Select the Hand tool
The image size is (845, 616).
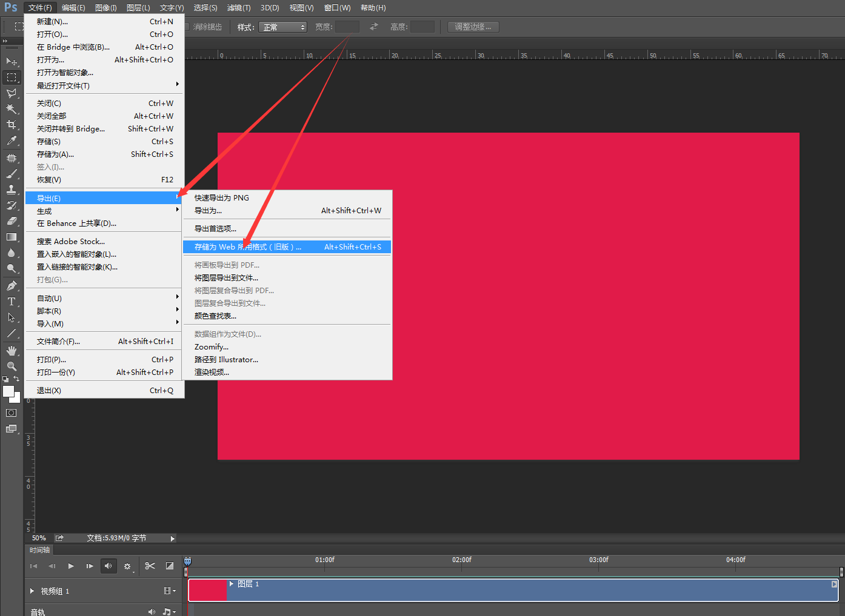point(12,351)
